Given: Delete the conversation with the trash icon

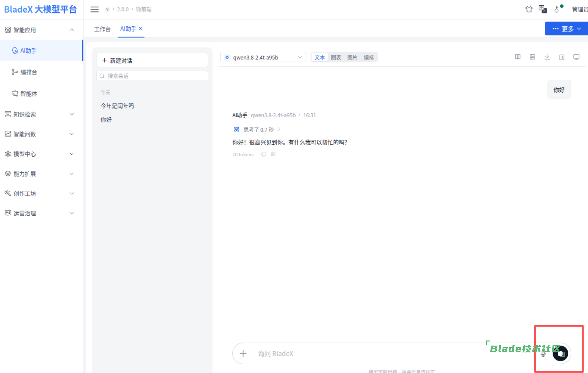Looking at the screenshot, I should click(562, 57).
